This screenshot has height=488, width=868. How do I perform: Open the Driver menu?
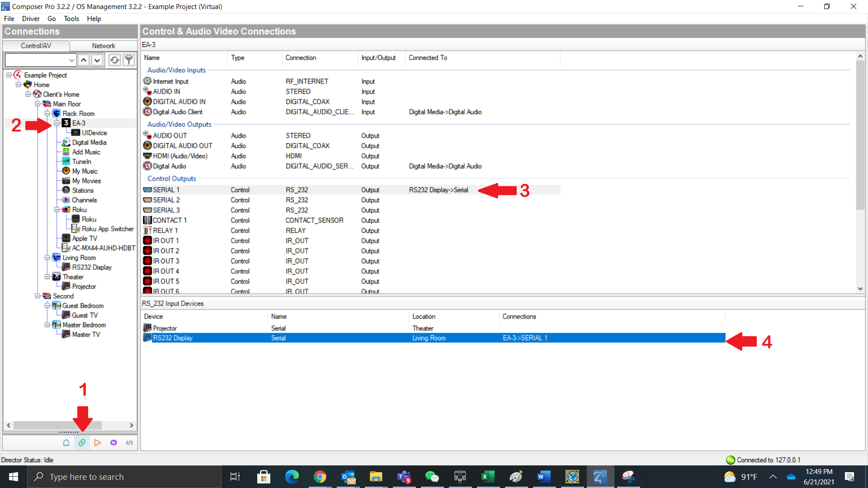coord(31,19)
